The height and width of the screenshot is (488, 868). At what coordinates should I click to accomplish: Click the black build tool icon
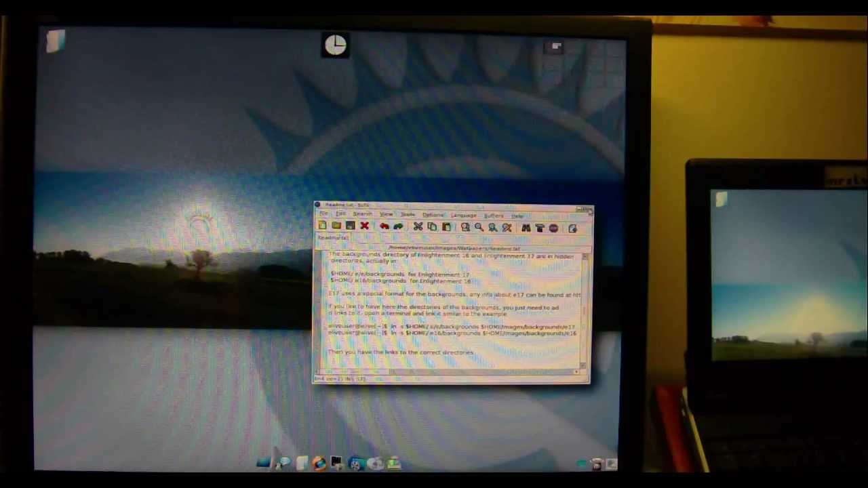pos(540,228)
